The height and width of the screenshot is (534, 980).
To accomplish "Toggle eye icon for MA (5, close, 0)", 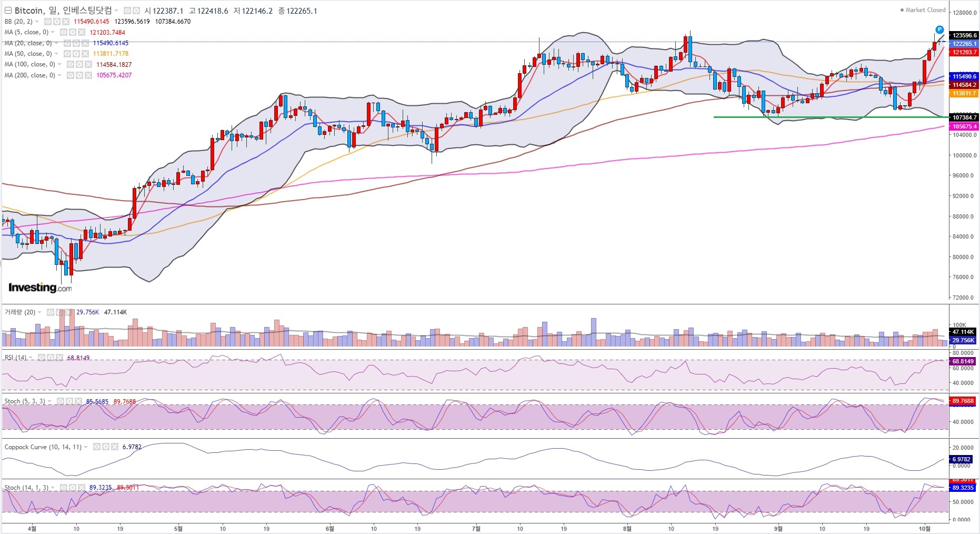I will coord(64,32).
